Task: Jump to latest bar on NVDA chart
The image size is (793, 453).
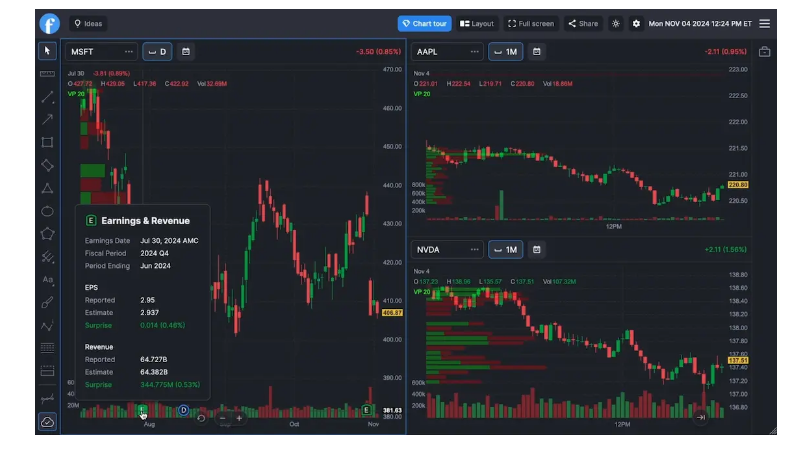Action: click(701, 417)
